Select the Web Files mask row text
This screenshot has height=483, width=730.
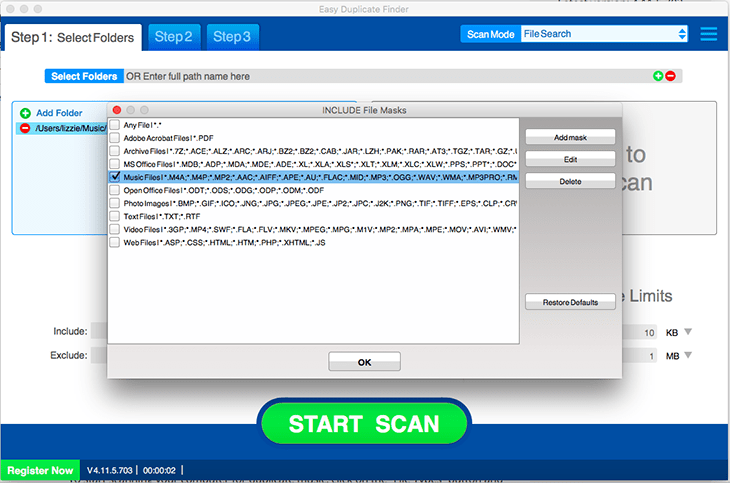coord(224,242)
